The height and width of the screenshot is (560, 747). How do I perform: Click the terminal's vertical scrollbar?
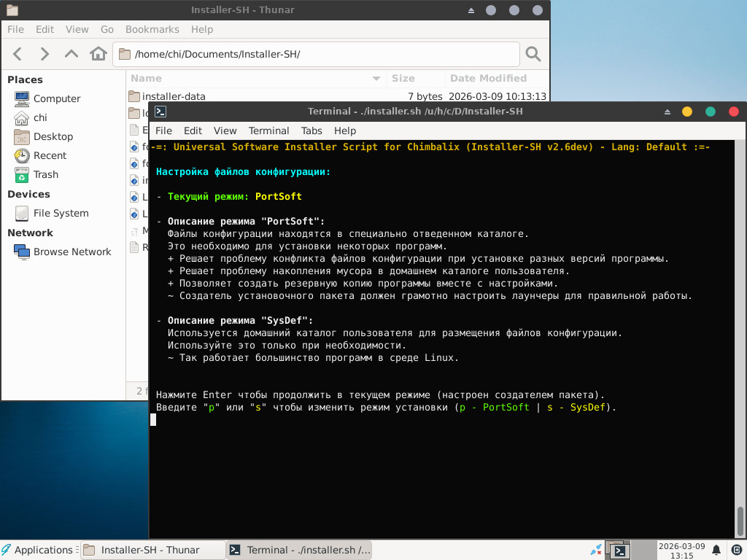[x=741, y=520]
